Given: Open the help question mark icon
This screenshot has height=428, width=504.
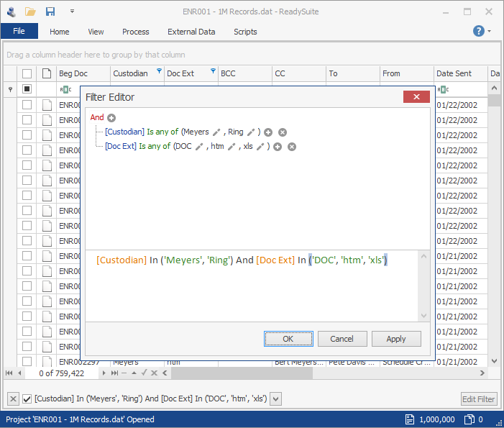Looking at the screenshot, I should click(478, 31).
